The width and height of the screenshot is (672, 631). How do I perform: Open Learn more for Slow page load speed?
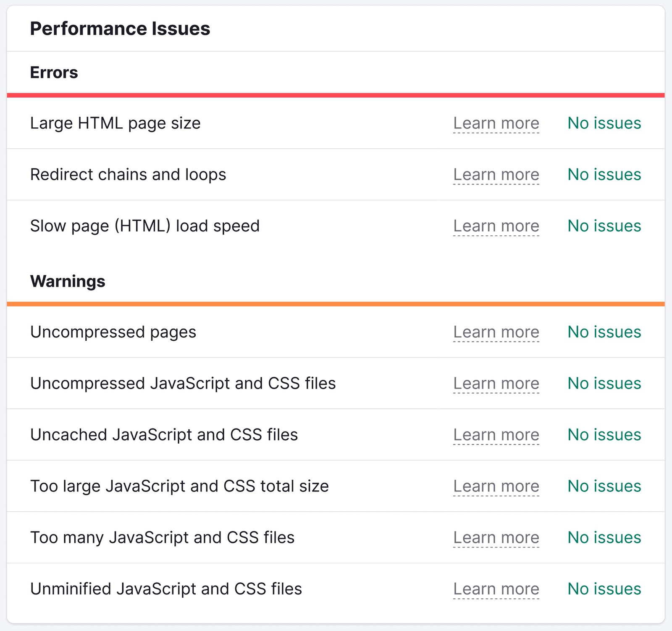(496, 226)
